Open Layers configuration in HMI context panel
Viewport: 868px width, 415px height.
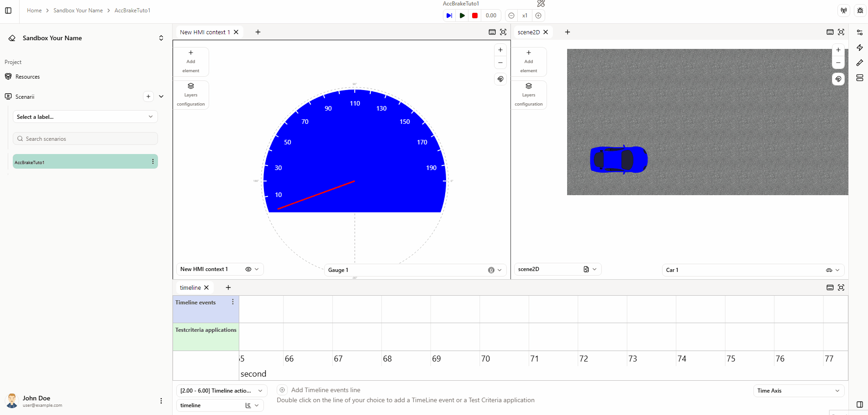(x=191, y=95)
